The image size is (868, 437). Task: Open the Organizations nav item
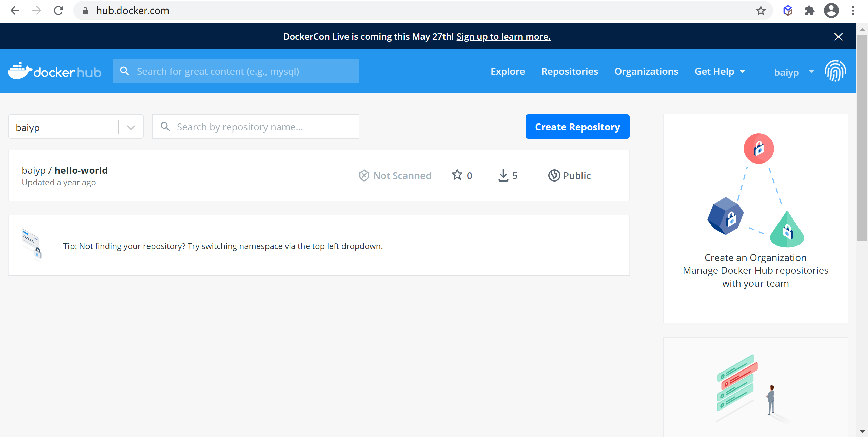click(x=646, y=71)
